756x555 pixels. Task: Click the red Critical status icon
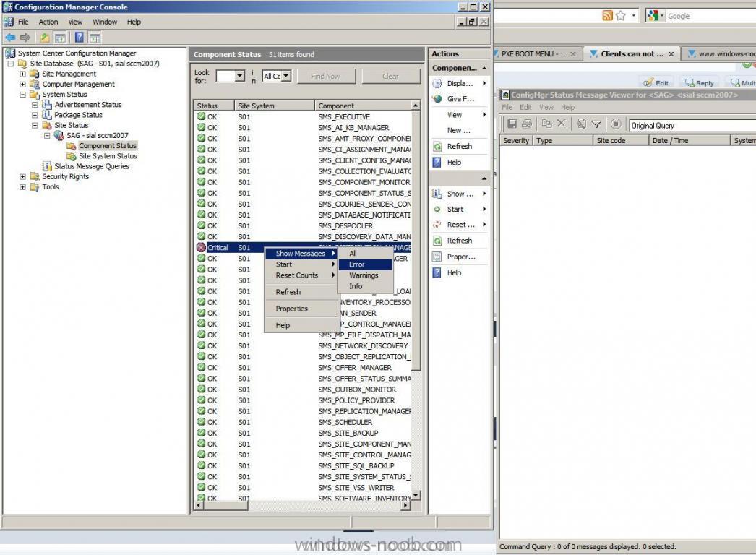point(201,247)
